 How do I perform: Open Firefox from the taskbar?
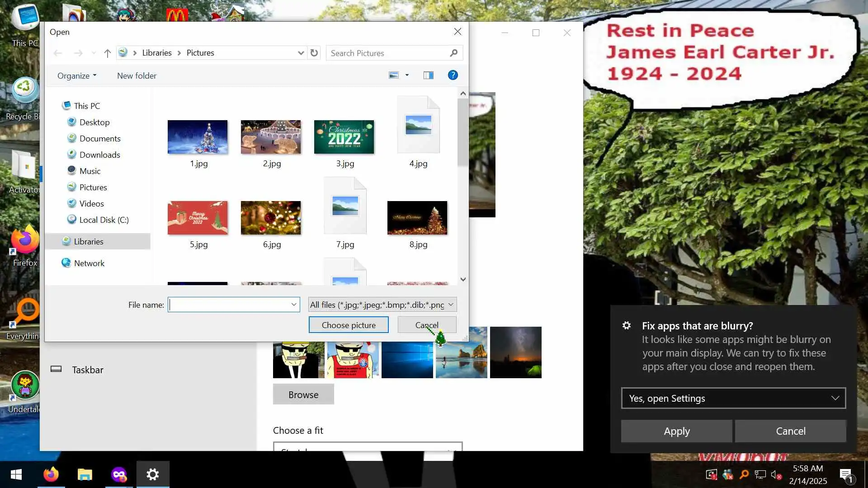[51, 474]
